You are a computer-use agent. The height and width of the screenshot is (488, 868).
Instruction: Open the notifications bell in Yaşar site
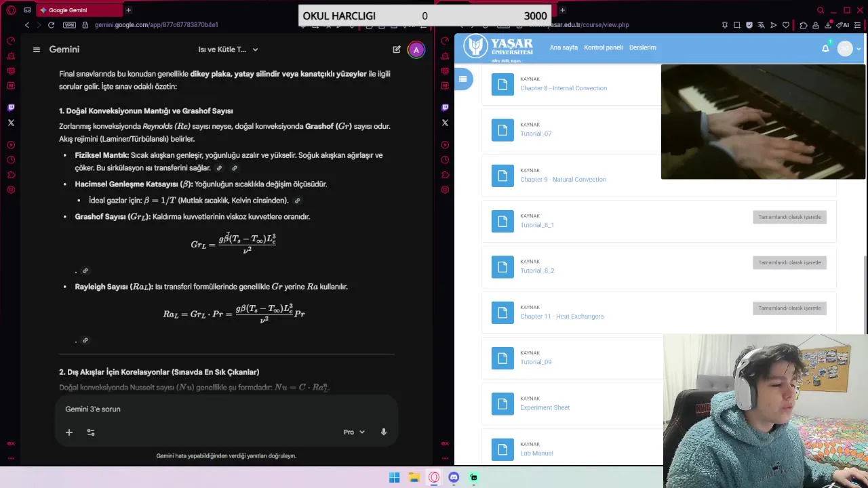[825, 48]
